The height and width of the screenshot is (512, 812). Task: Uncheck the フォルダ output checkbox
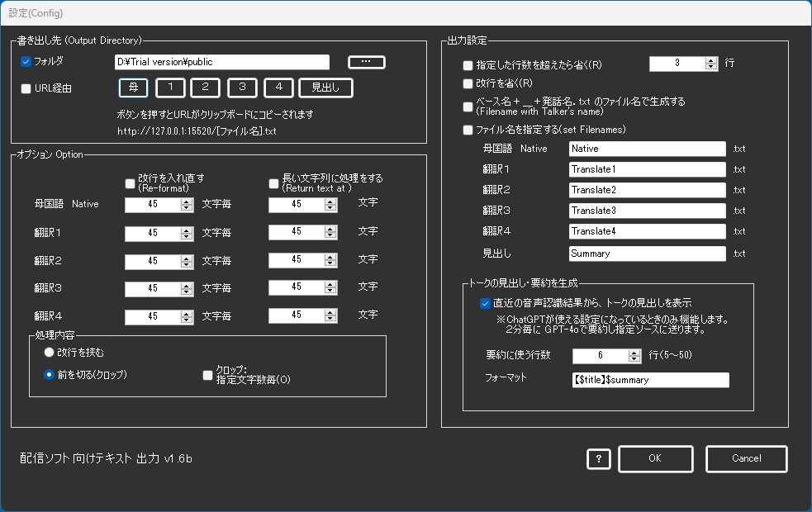click(x=26, y=61)
